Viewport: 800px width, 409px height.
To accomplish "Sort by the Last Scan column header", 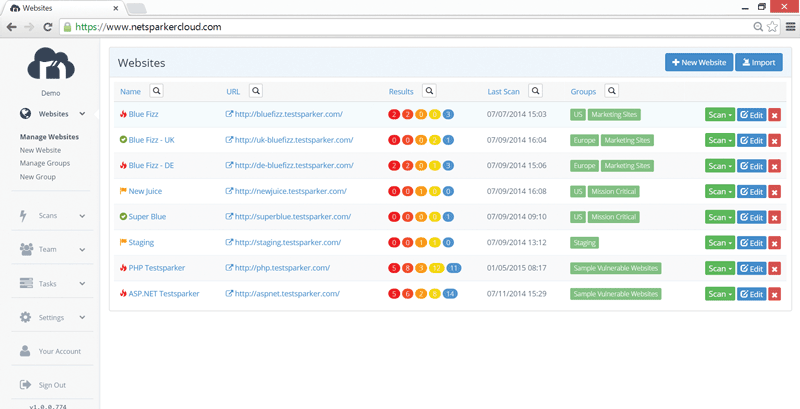I will [504, 92].
